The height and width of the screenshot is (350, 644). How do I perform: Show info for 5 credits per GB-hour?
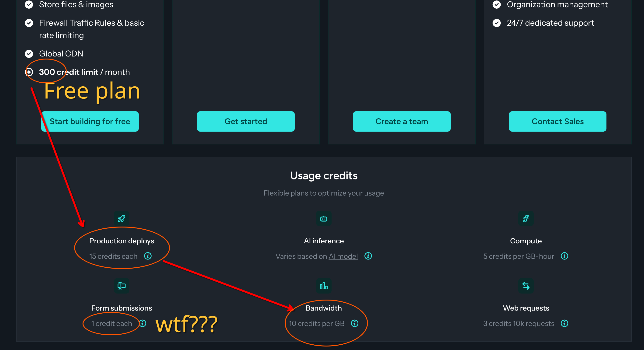[564, 256]
